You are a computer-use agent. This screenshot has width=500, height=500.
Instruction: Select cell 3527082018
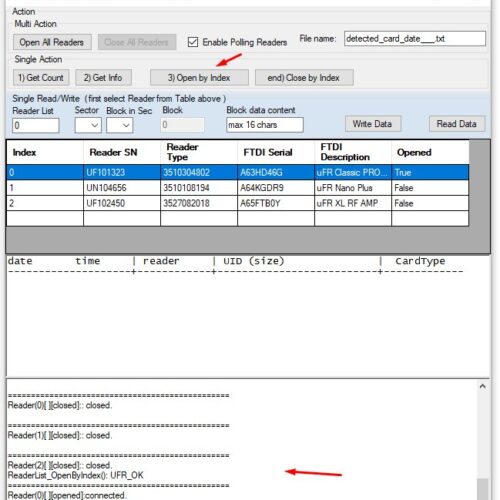click(199, 203)
